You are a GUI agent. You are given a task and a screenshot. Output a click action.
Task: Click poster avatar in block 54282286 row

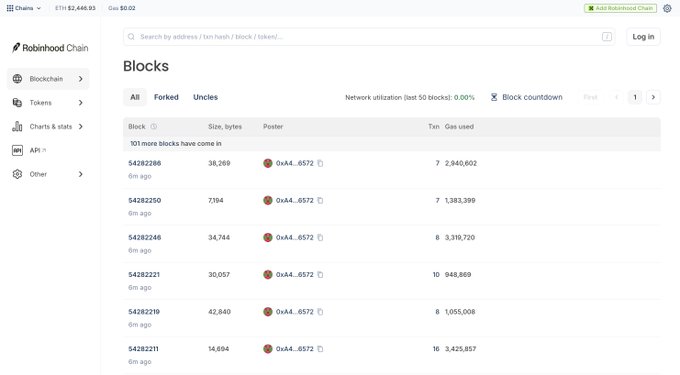[268, 163]
